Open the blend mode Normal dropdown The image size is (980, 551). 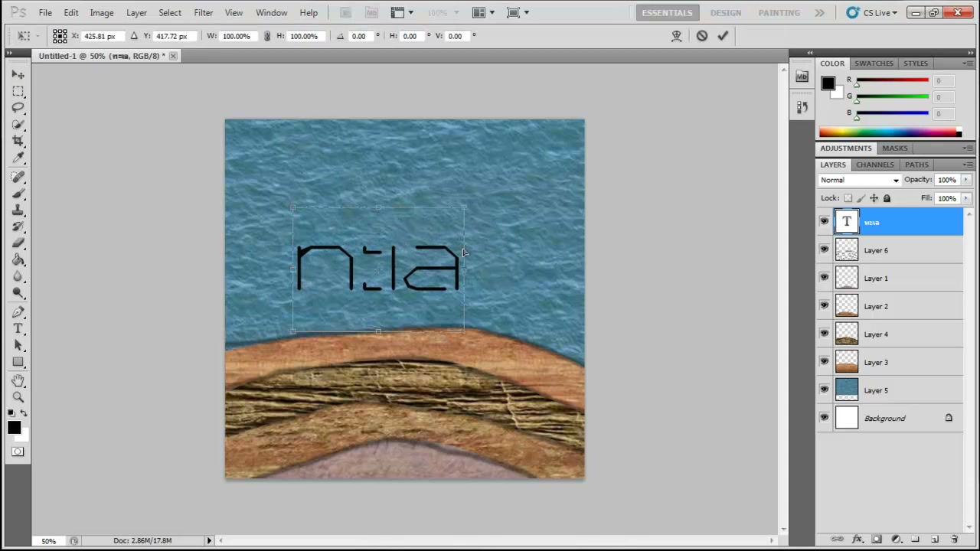point(859,180)
